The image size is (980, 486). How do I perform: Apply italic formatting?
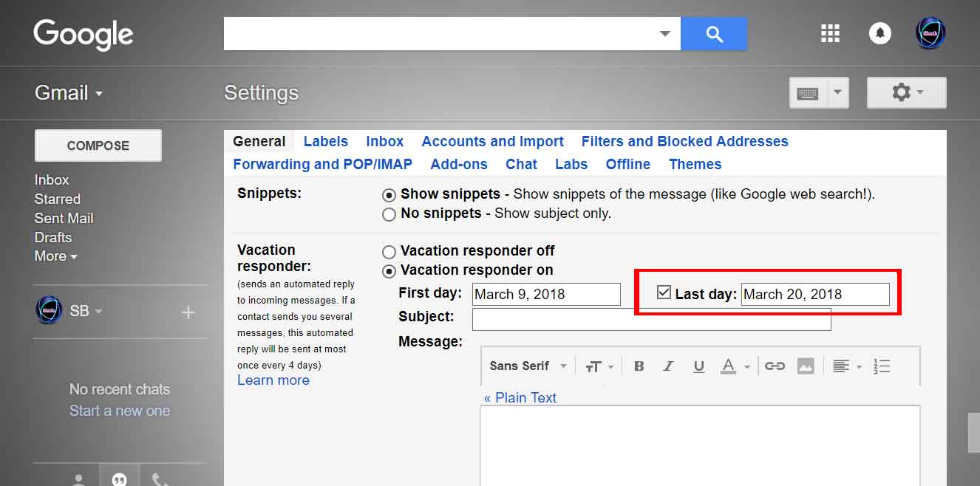(x=668, y=366)
